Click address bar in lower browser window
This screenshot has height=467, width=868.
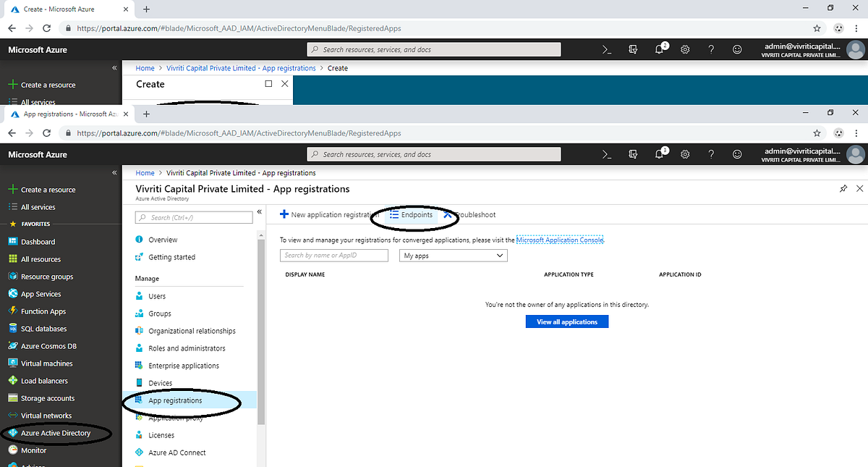click(x=434, y=133)
